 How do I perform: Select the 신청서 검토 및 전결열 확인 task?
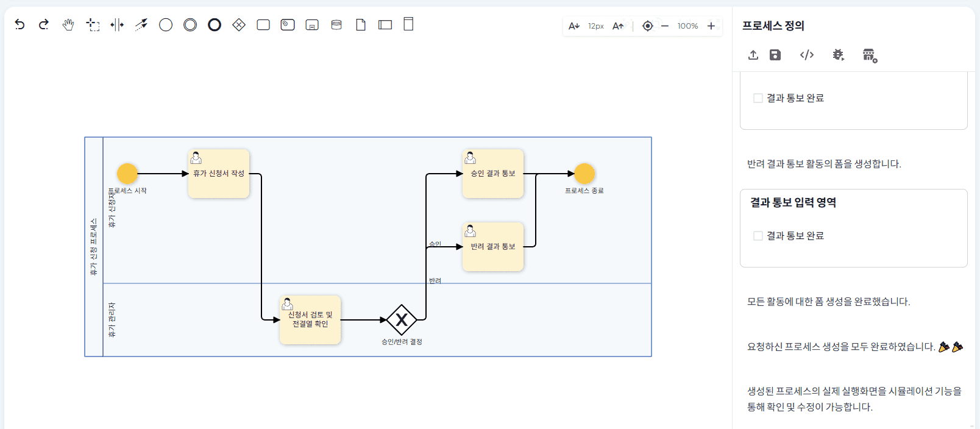tap(310, 320)
